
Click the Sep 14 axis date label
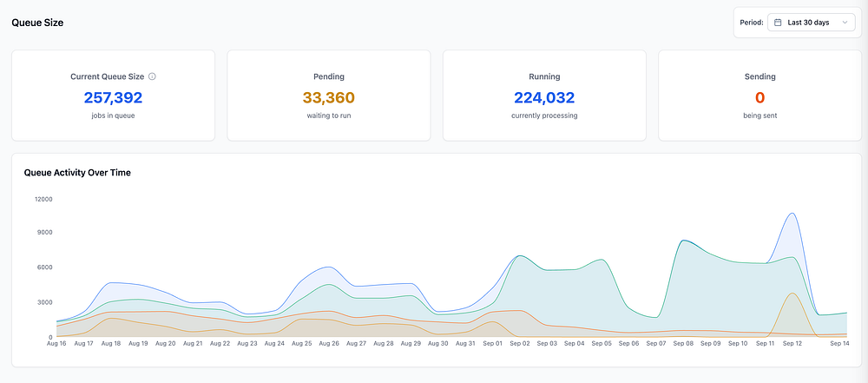tap(838, 344)
